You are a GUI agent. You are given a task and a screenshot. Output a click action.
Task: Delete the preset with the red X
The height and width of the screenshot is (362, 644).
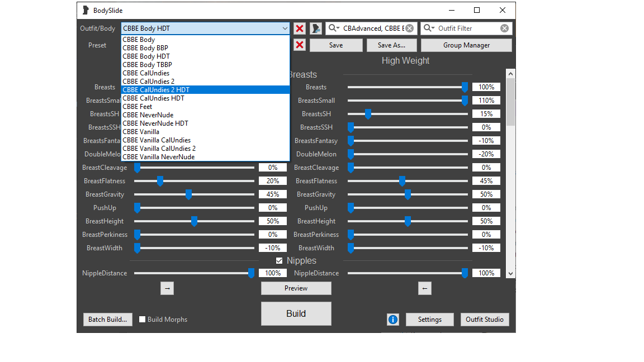click(x=300, y=45)
